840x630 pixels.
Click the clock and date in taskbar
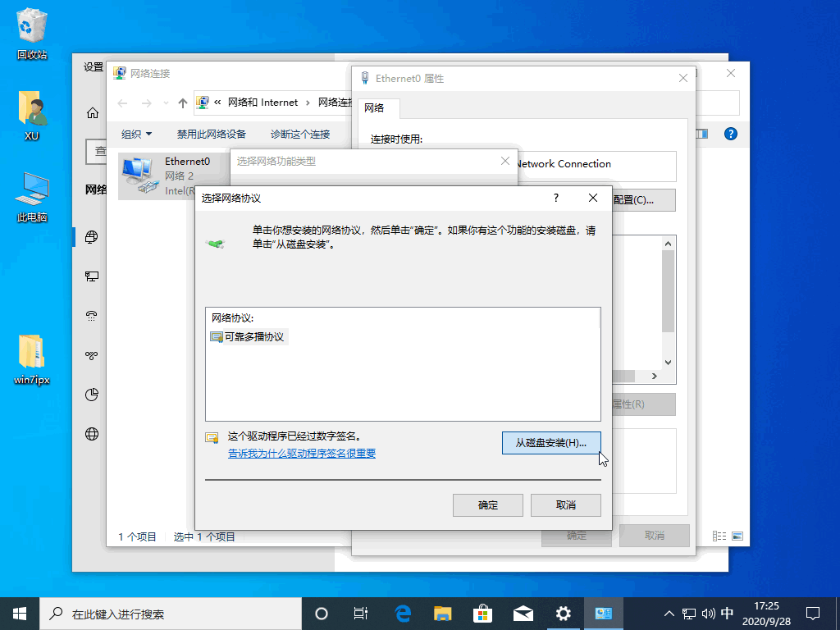[767, 614]
